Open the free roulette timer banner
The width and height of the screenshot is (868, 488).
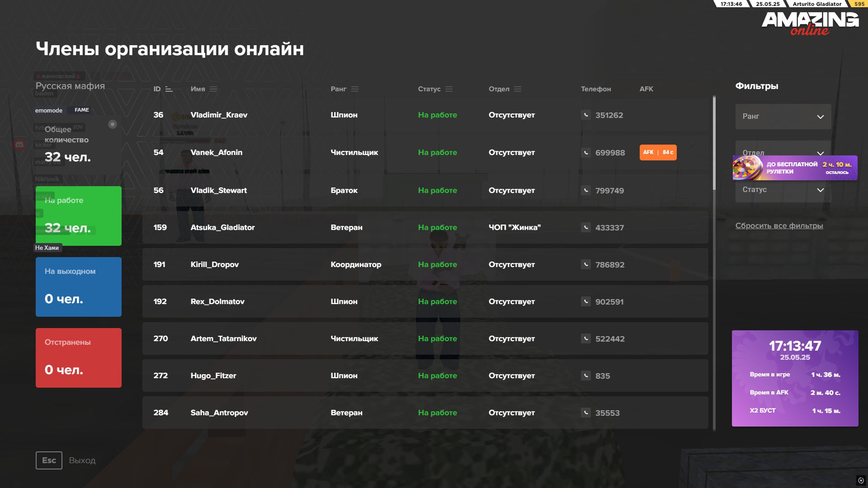point(794,168)
